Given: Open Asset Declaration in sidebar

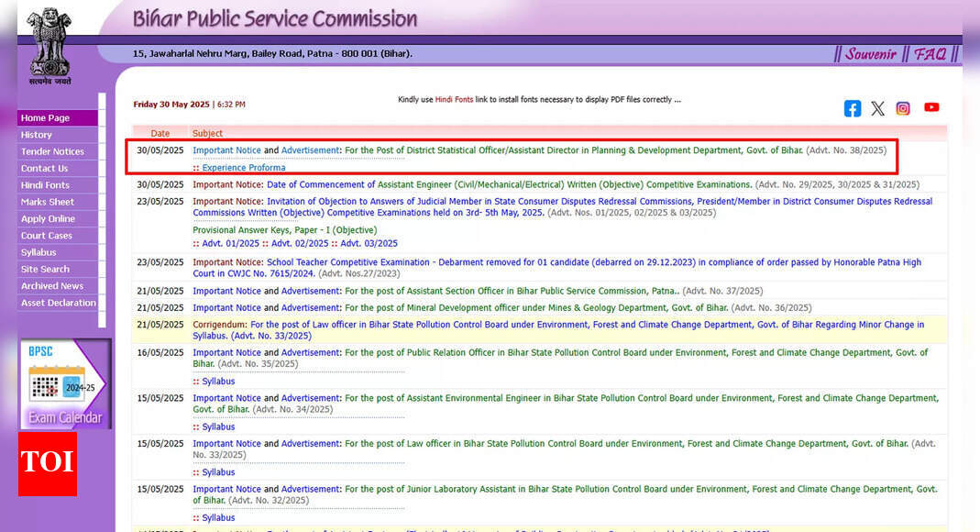Looking at the screenshot, I should click(x=58, y=303).
